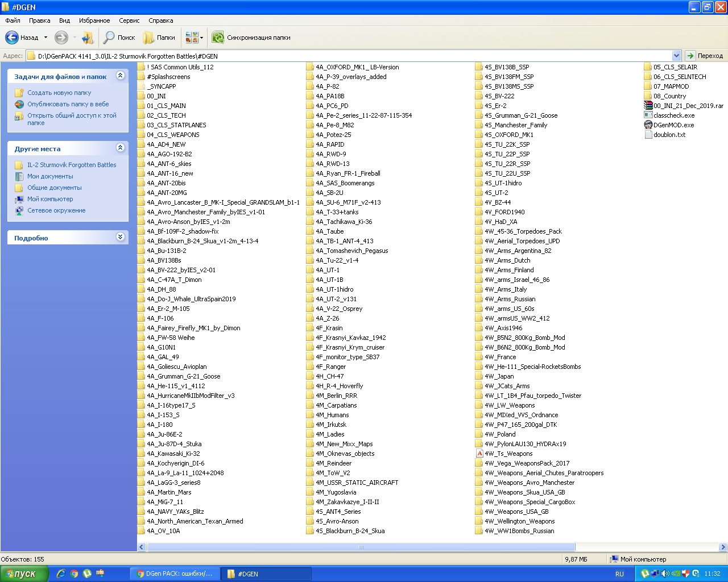Screen dimensions: 728x582
Task: Select the #Splashscreens folder icon
Action: [142, 77]
